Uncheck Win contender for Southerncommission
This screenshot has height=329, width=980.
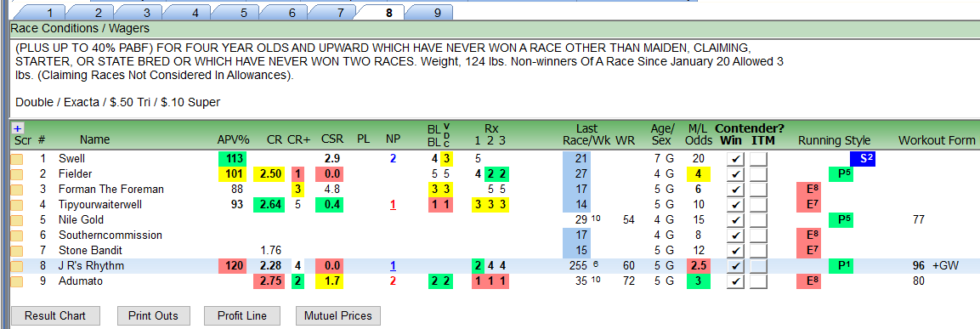coord(735,235)
